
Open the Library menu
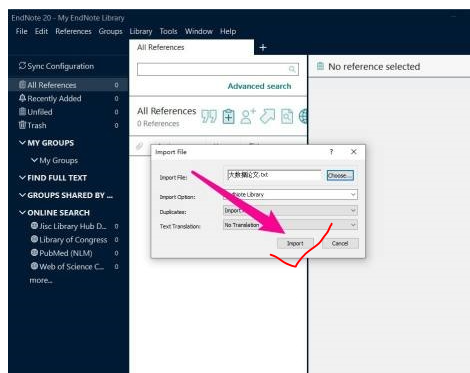click(141, 31)
